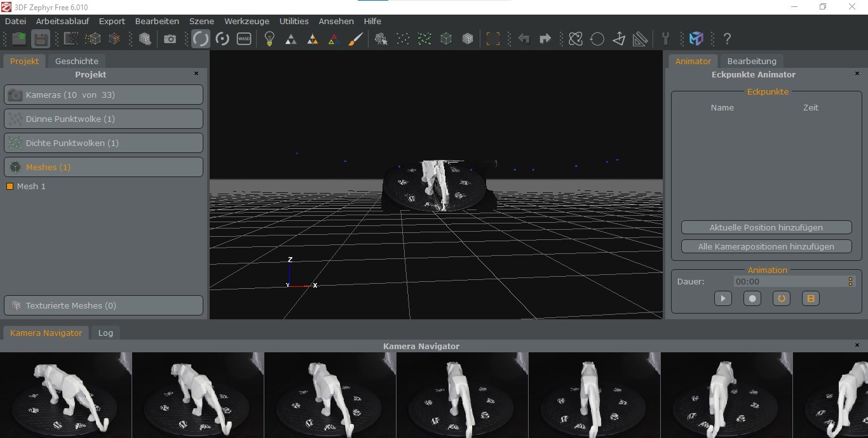868x438 pixels.
Task: Click the camera screenshot icon in toolbar
Action: 170,39
